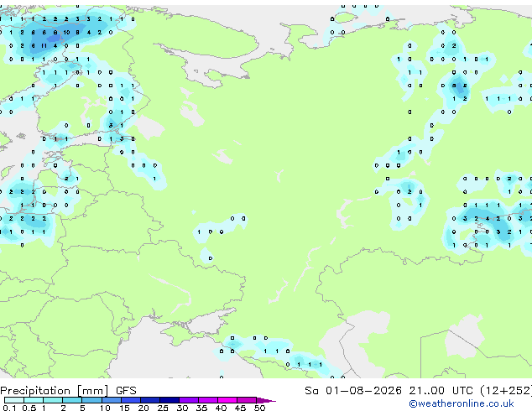Click the date "Sa 01-08-2026"
The height and width of the screenshot is (411, 532).
(353, 391)
